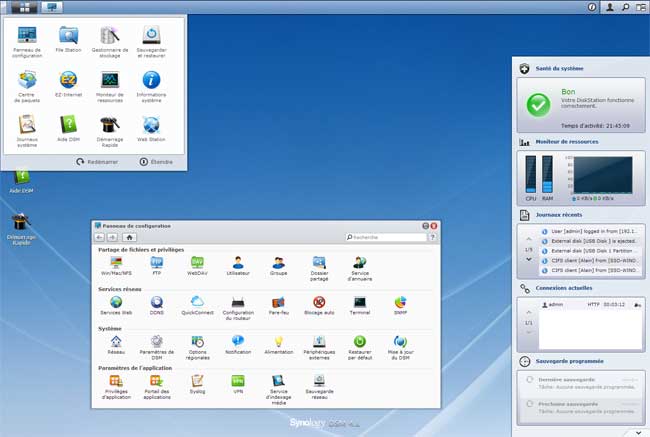
Task: Open QuickConnect settings
Action: click(x=197, y=306)
